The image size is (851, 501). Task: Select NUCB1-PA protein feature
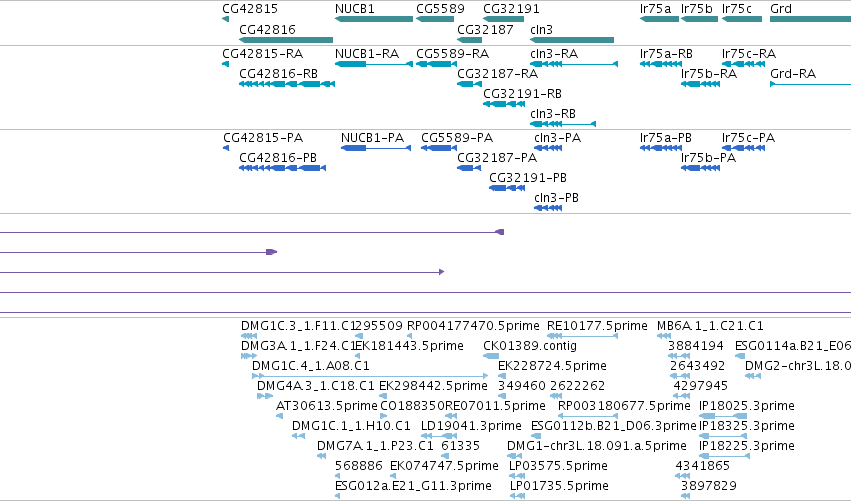pyautogui.click(x=376, y=148)
